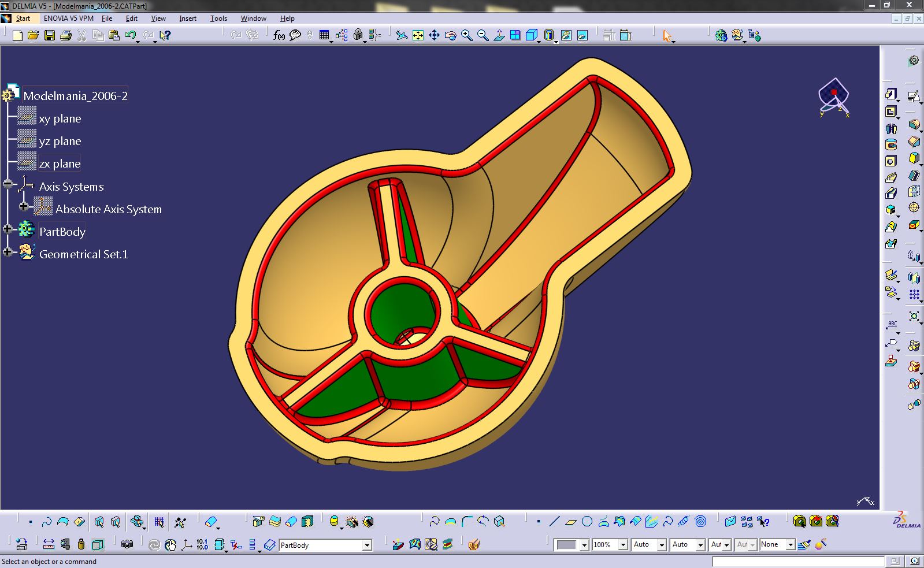
Task: Select the Normal View icon
Action: (x=499, y=36)
